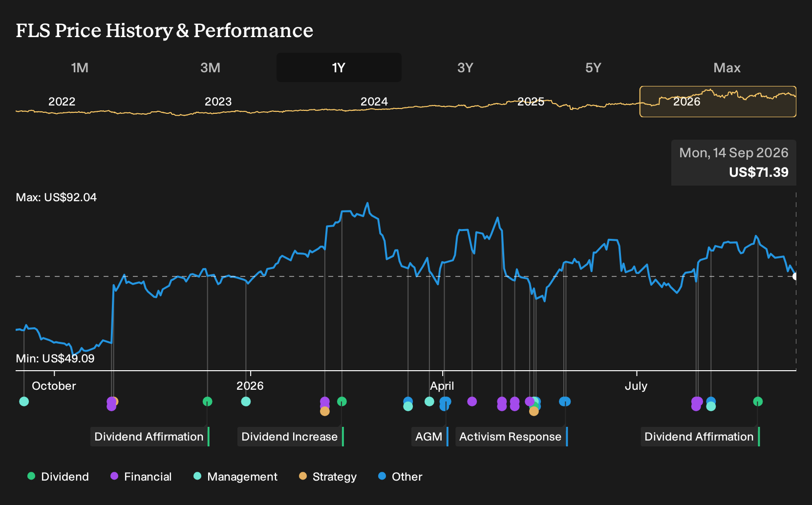
Task: Click the April axis label
Action: pos(442,386)
